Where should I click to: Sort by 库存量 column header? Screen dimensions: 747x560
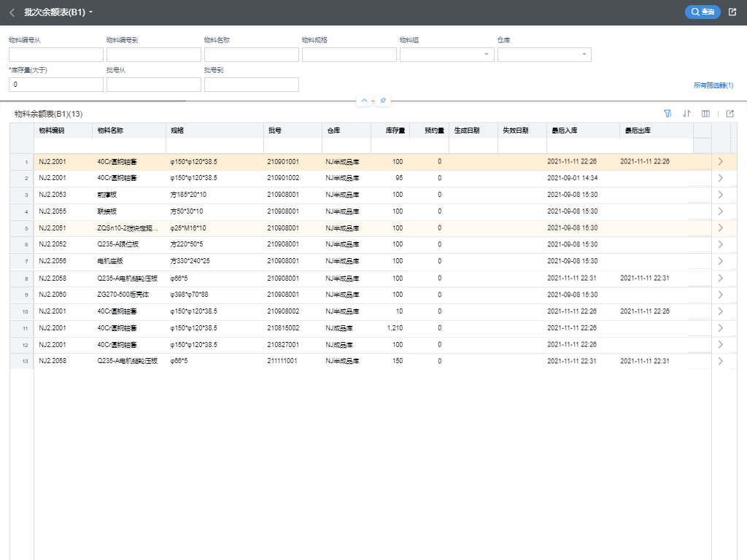(395, 131)
